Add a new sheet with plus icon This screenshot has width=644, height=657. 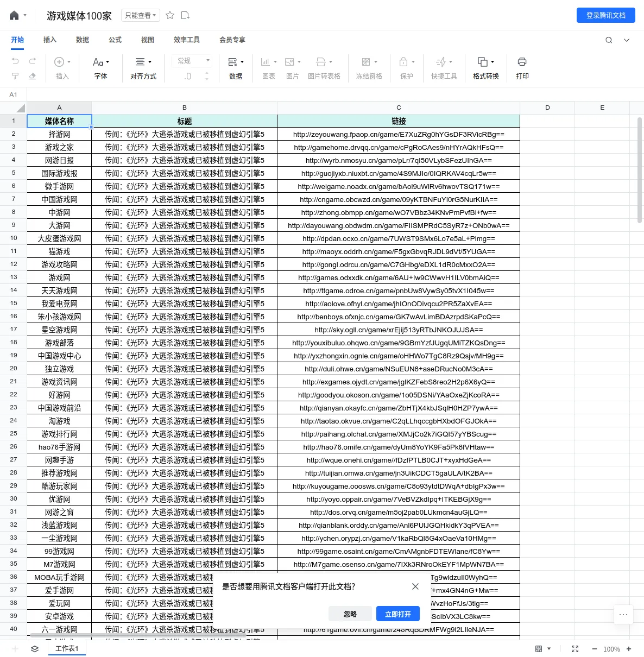tap(15, 649)
